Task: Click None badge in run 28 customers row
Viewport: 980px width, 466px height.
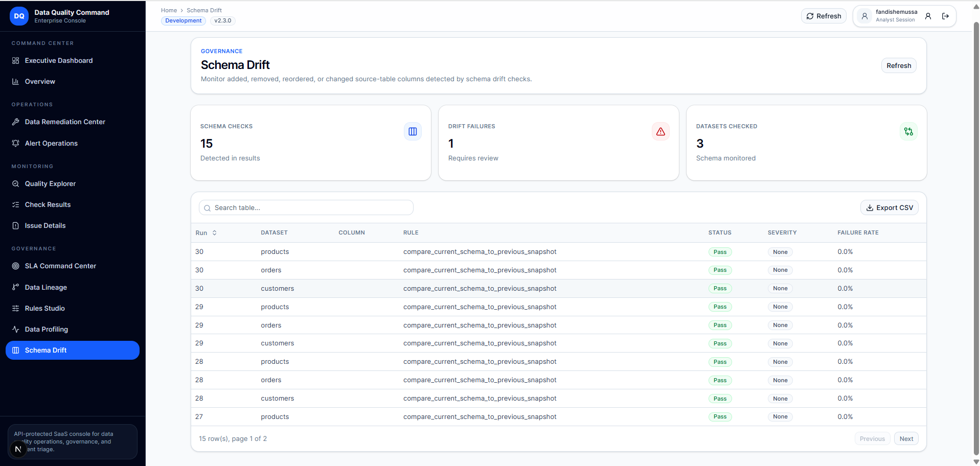Action: 780,399
